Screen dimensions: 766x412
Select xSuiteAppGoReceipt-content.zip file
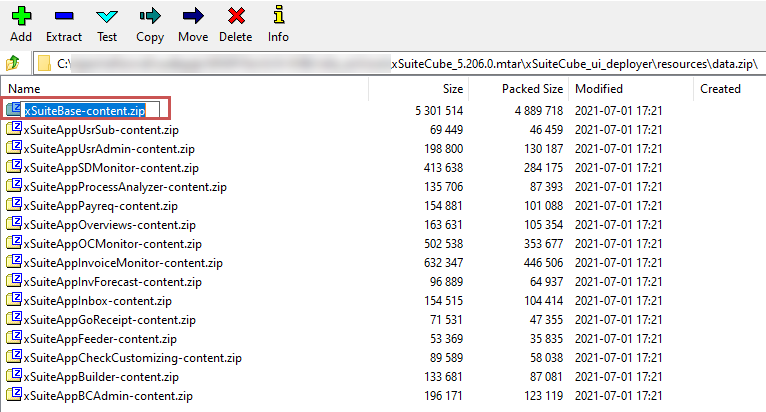tap(109, 320)
